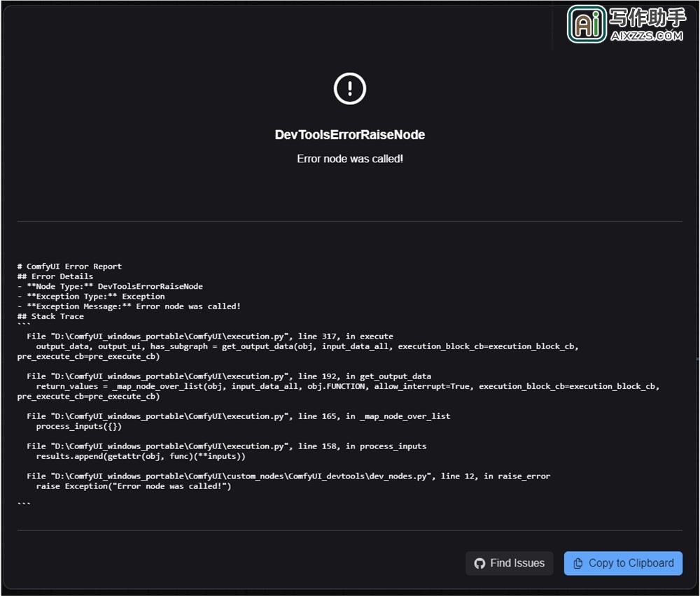Click the "# ComfyUI Error Report" heading line
Screen dimensions: 700x596
coord(69,267)
